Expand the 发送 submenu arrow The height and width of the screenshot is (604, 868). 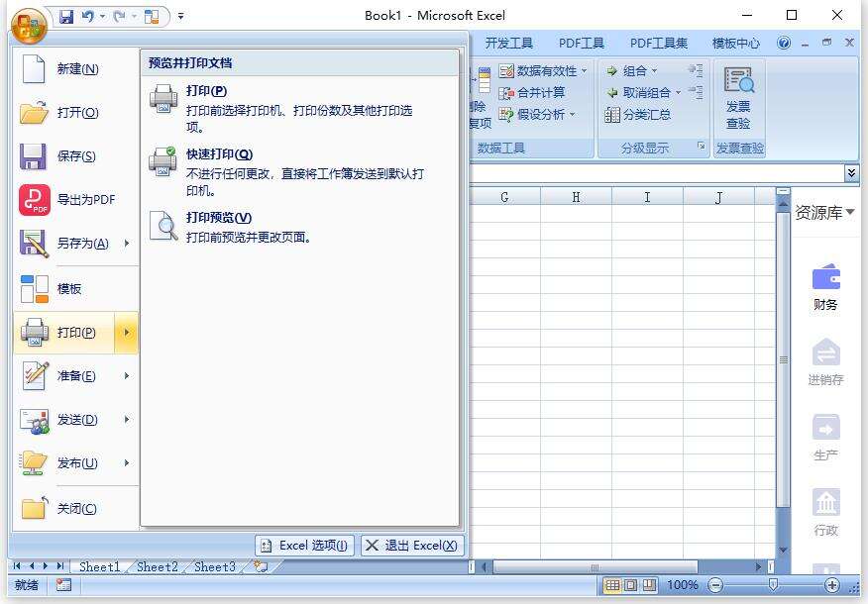click(x=127, y=419)
